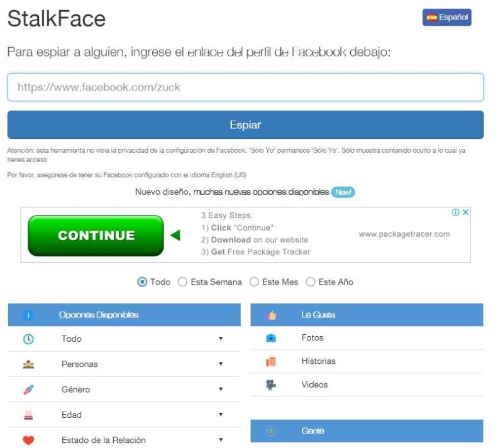Viewport: 503px width, 448px height.
Task: Click the clock icon beside Todo
Action: [28, 339]
